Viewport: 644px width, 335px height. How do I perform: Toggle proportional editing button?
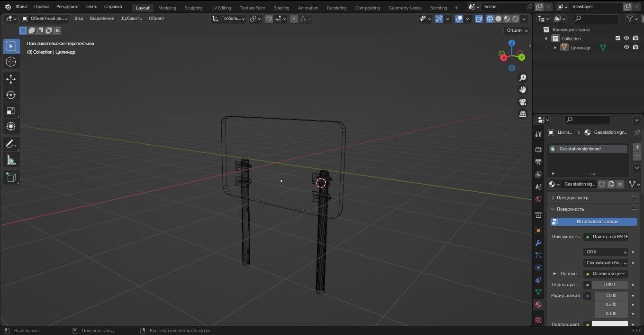(x=294, y=19)
